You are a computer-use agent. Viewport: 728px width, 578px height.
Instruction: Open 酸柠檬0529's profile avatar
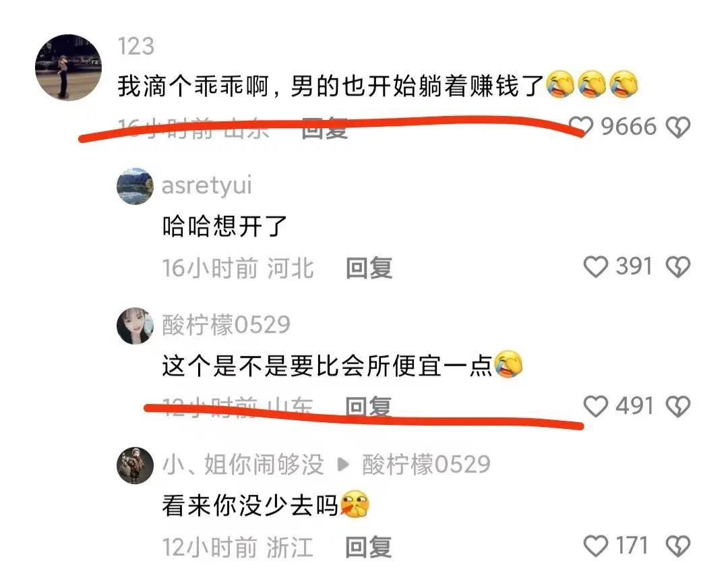click(x=135, y=326)
